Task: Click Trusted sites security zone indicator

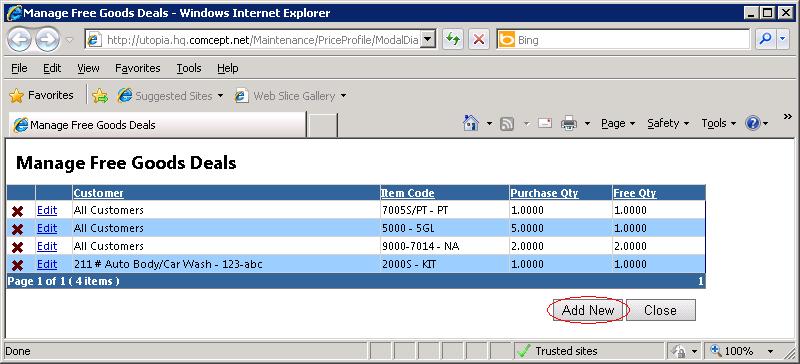Action: [x=590, y=351]
